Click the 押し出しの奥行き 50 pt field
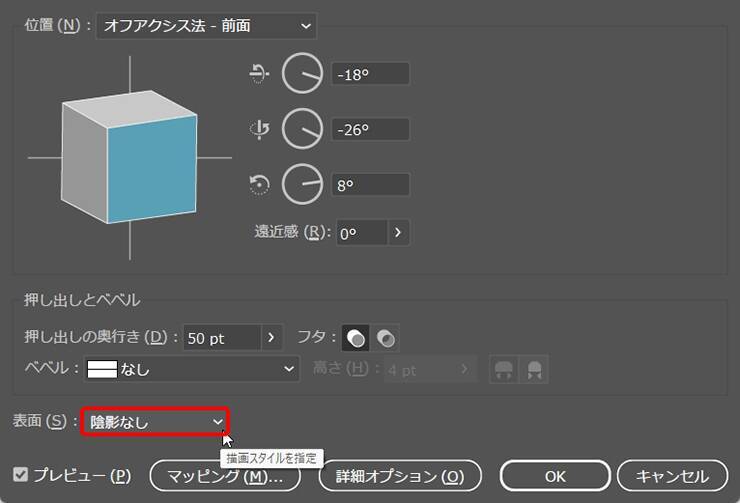 point(222,338)
